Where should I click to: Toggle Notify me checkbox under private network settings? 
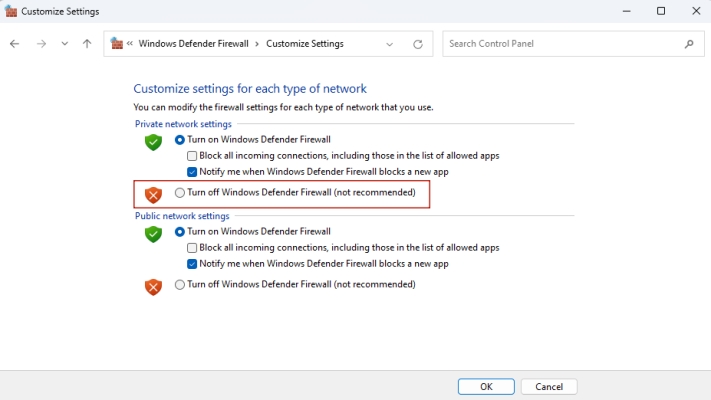coord(192,172)
